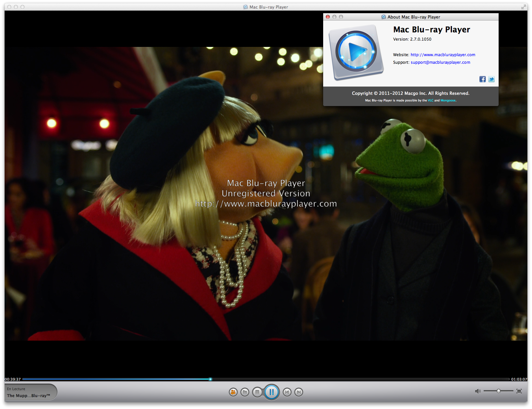Screen dimensions: 532x409
Task: Skip to the previous chapter
Action: click(x=287, y=392)
